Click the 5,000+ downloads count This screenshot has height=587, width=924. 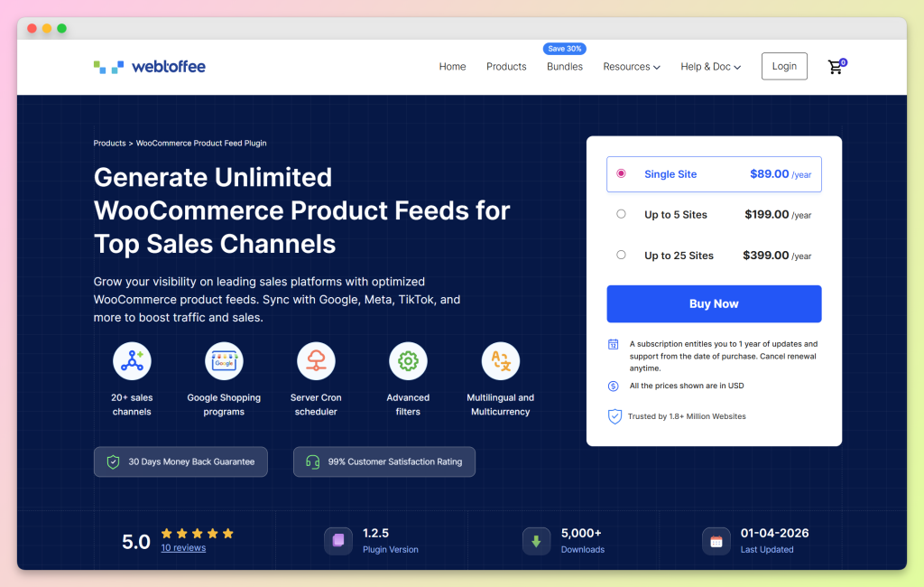pos(581,534)
